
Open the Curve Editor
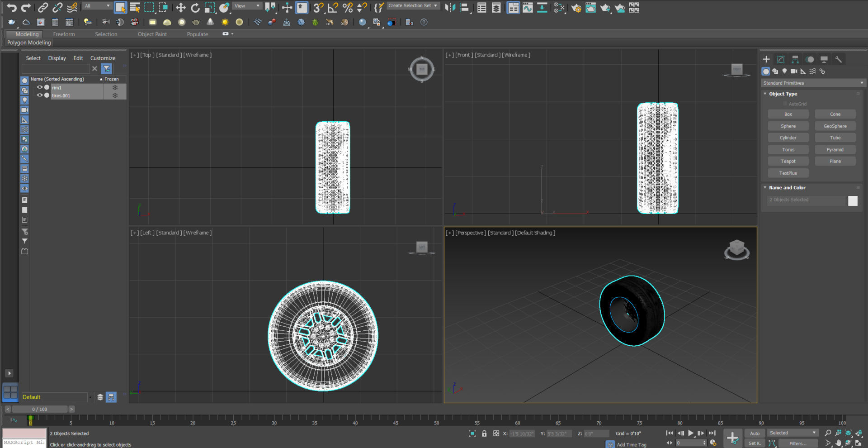point(528,7)
